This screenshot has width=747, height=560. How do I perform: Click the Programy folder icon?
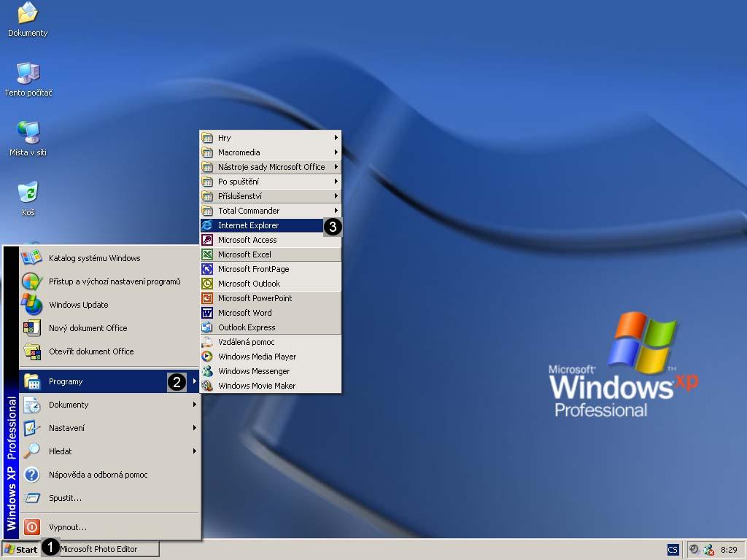pos(31,381)
